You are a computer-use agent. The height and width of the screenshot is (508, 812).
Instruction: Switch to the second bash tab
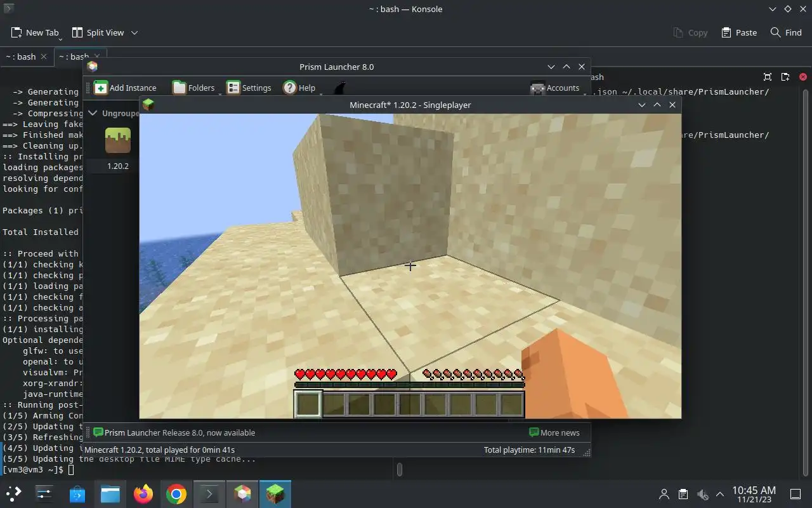point(75,57)
